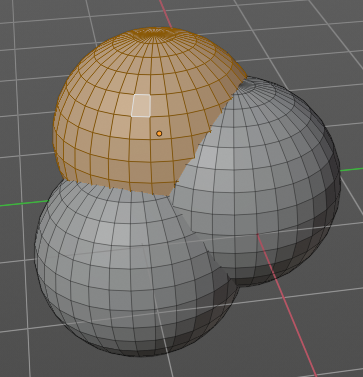Select the white highlighted active face
The width and height of the screenshot is (363, 377).
click(x=141, y=105)
